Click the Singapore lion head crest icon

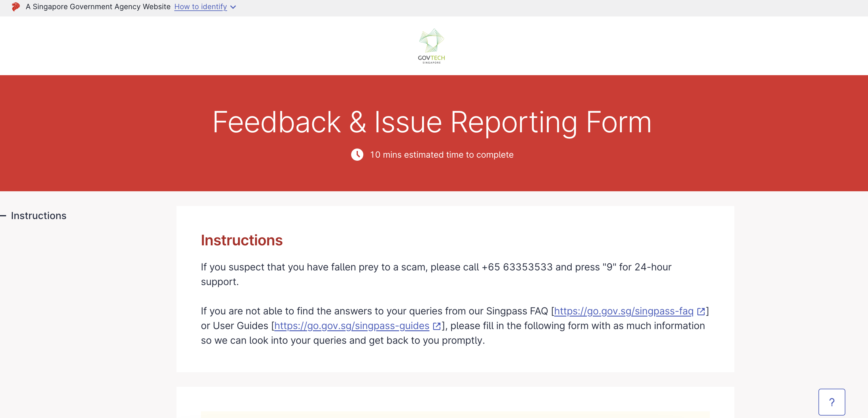tap(16, 7)
